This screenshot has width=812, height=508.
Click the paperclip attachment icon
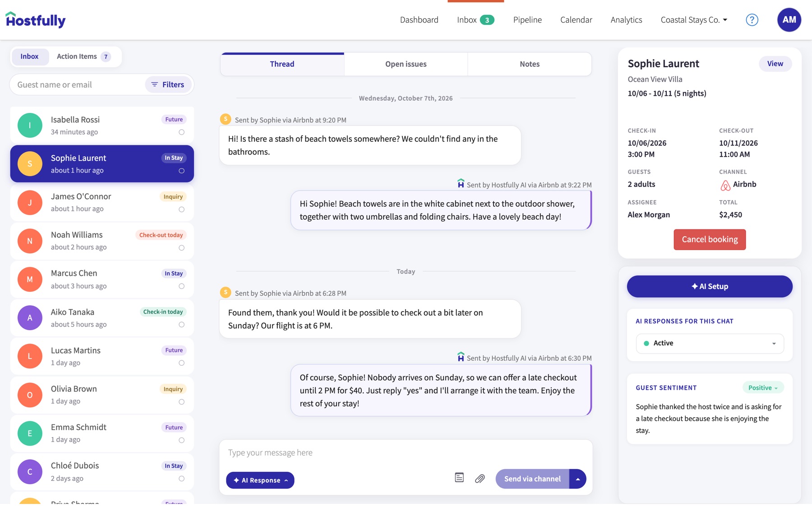pyautogui.click(x=480, y=478)
